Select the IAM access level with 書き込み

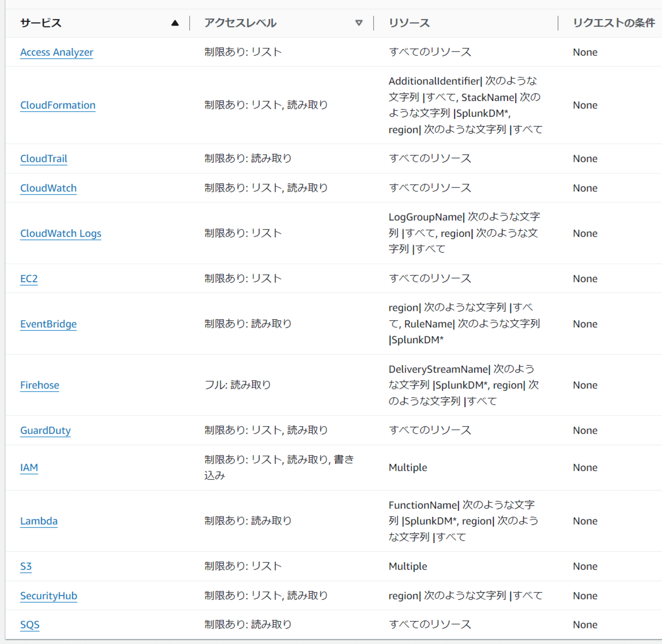[279, 468]
